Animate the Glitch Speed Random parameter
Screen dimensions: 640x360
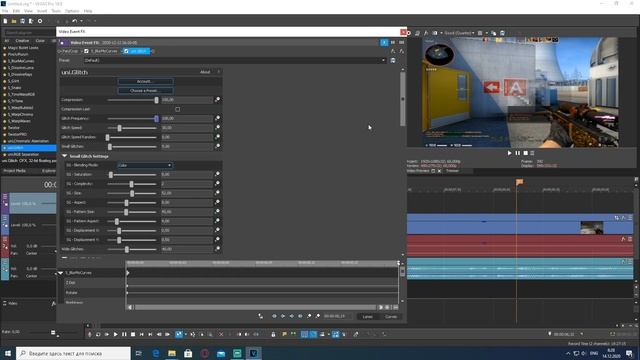click(x=217, y=137)
